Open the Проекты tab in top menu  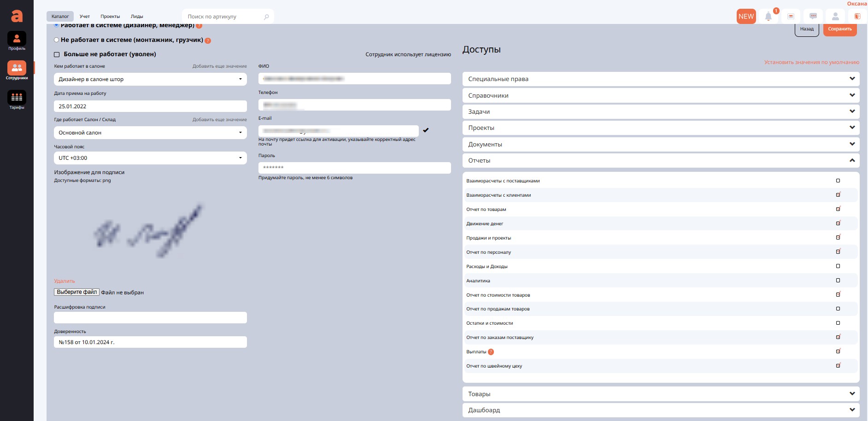pos(110,17)
